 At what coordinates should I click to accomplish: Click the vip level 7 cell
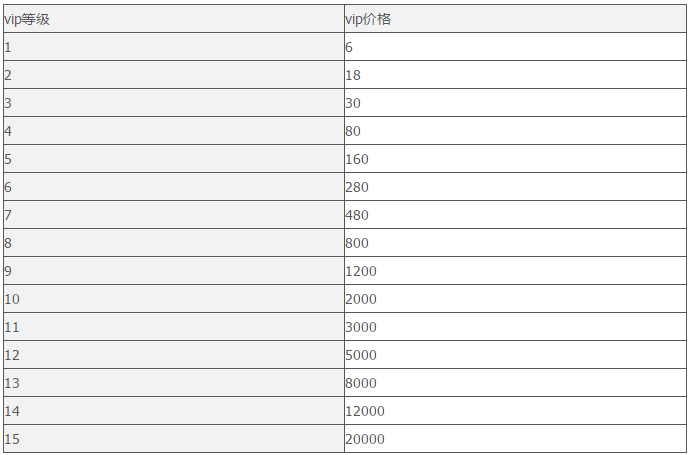[x=173, y=215]
